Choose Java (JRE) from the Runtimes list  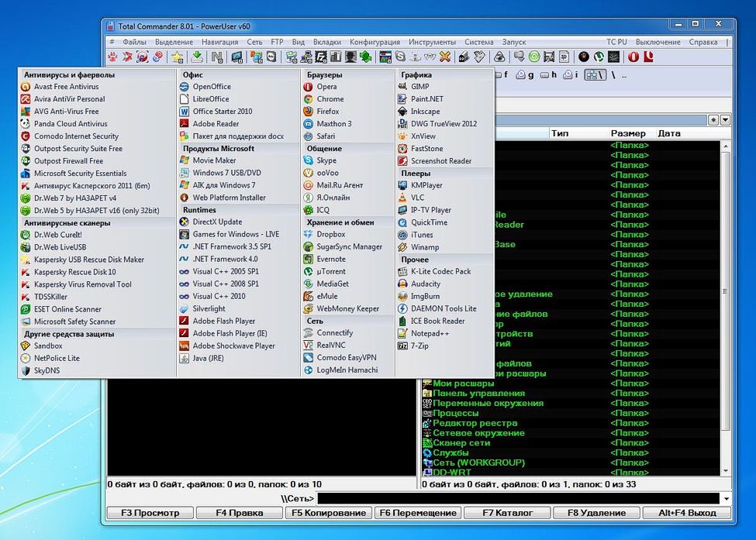(208, 359)
